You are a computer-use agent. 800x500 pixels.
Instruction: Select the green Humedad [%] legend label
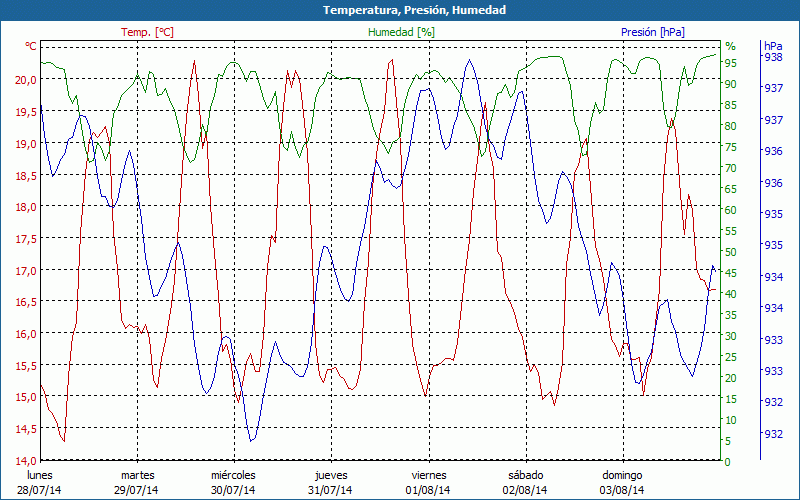(402, 32)
